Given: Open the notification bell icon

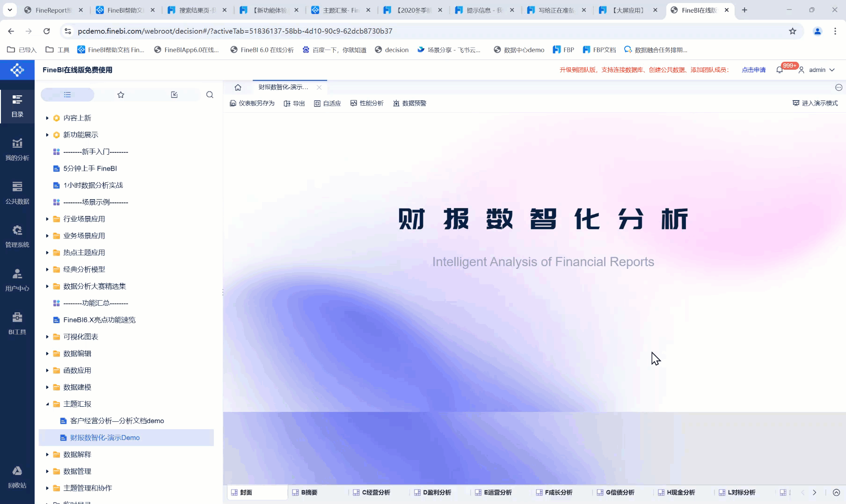Looking at the screenshot, I should coord(780,70).
